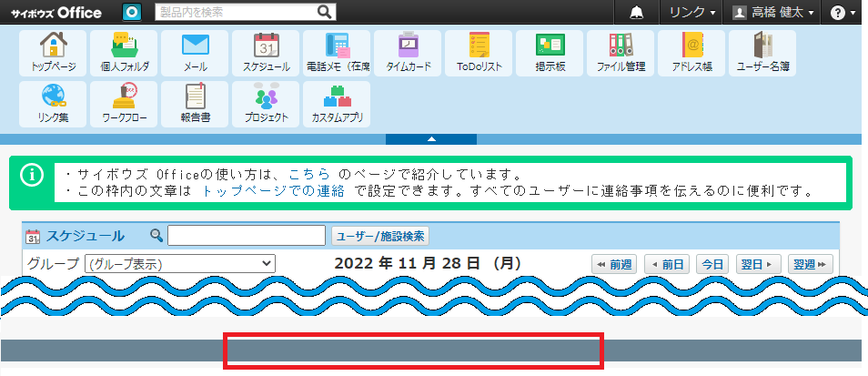This screenshot has width=868, height=376.
Task: Open the リンク集 app
Action: point(53,104)
